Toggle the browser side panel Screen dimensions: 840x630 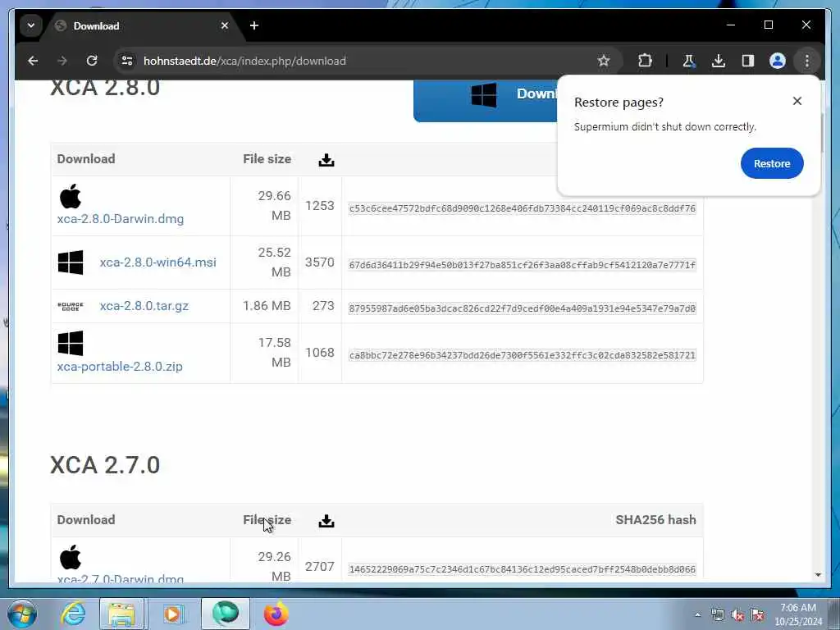click(x=748, y=61)
